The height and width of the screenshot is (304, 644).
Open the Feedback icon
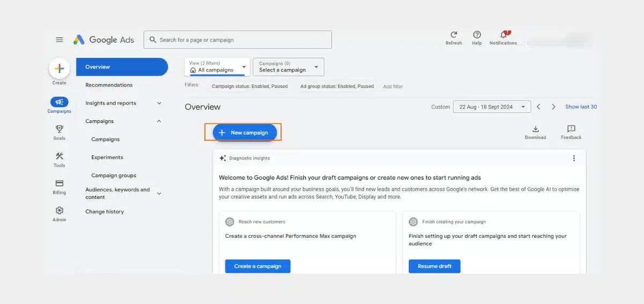[x=571, y=129]
